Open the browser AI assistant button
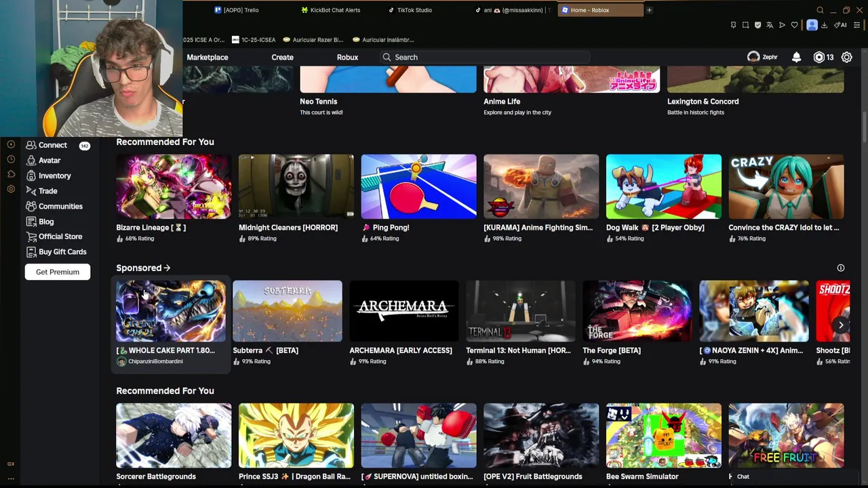The height and width of the screenshot is (488, 868). point(842,25)
